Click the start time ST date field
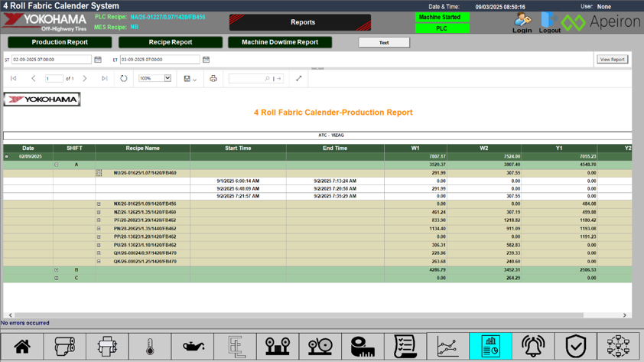The image size is (644, 362). [51, 60]
